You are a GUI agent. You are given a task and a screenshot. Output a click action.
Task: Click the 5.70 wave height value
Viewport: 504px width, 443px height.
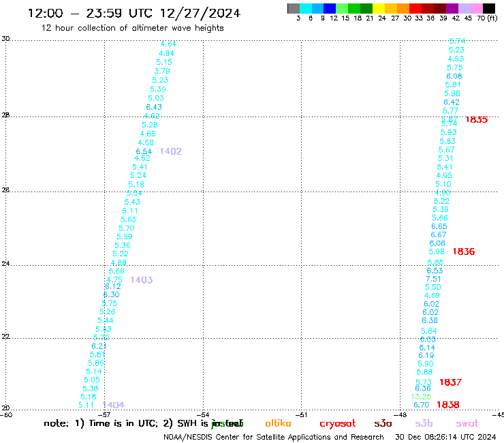pyautogui.click(x=126, y=228)
